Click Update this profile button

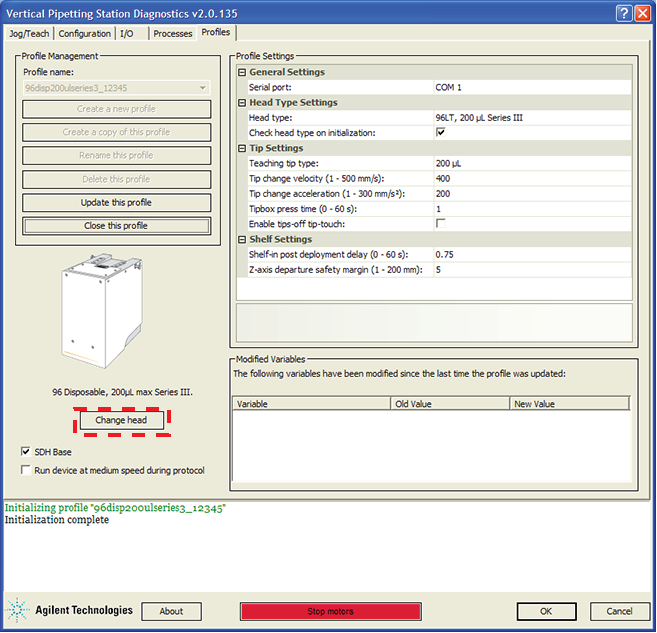pyautogui.click(x=116, y=203)
